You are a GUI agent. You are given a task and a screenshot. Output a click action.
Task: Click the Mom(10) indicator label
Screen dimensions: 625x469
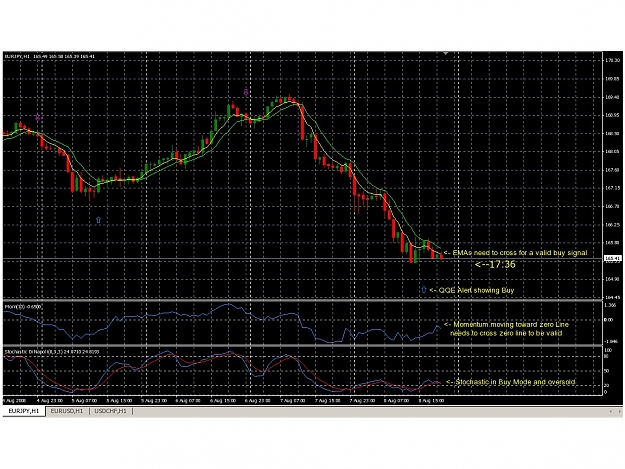coord(23,306)
